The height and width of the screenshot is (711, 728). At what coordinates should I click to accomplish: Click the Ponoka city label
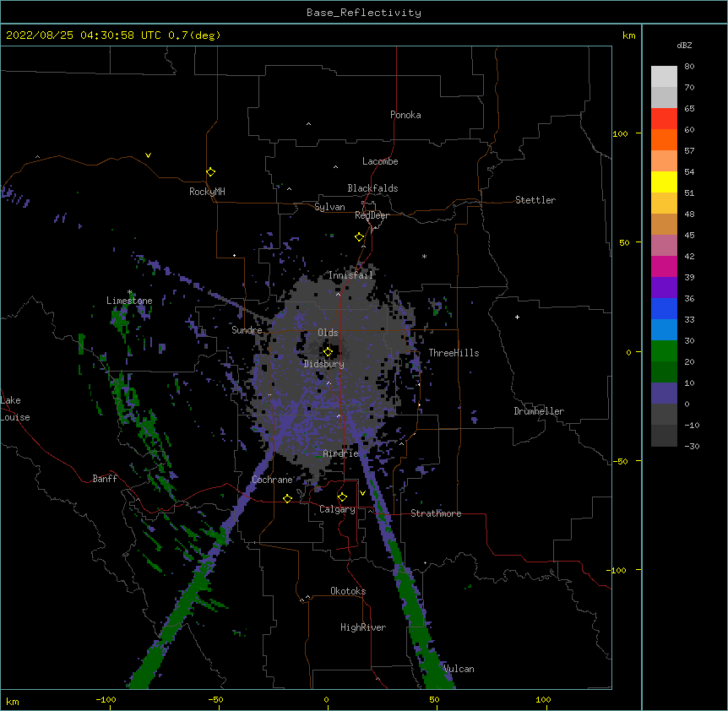(x=405, y=115)
